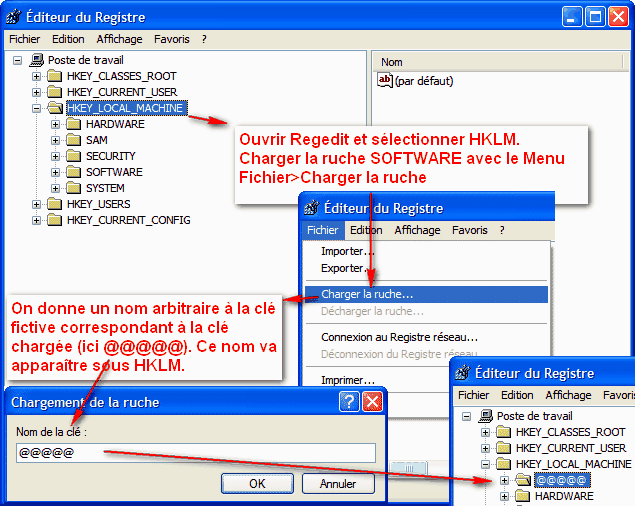Open Favoris menu in main Registry Editor window
Image resolution: width=635 pixels, height=506 pixels.
tap(172, 39)
